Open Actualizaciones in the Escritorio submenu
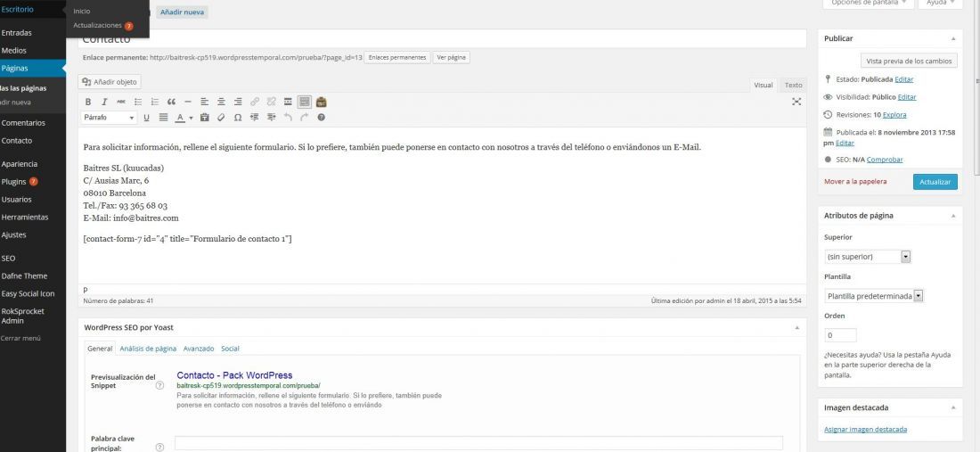980x452 pixels. click(x=103, y=26)
